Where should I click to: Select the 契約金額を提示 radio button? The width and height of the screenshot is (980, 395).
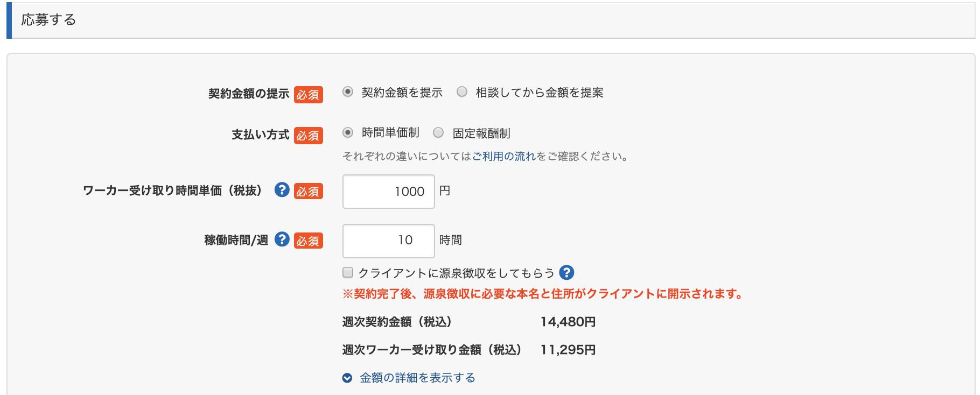point(348,92)
